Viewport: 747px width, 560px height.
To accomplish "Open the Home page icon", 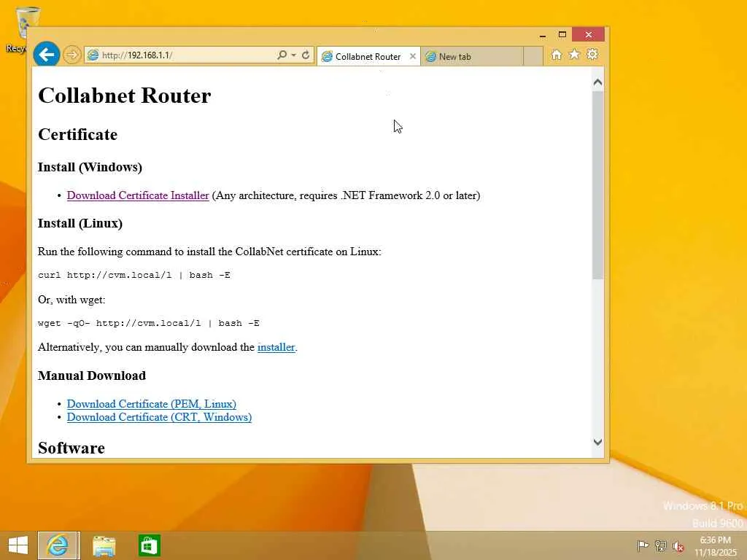I will click(556, 55).
